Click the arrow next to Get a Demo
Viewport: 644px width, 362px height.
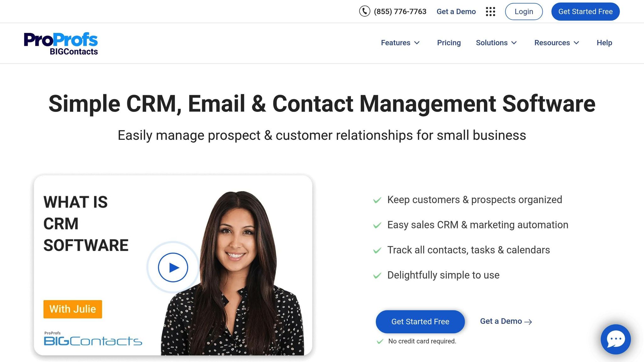[528, 322]
